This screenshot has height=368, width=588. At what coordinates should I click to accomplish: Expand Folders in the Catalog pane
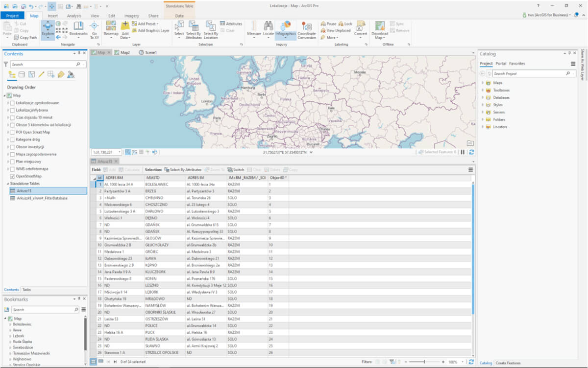pyautogui.click(x=483, y=119)
